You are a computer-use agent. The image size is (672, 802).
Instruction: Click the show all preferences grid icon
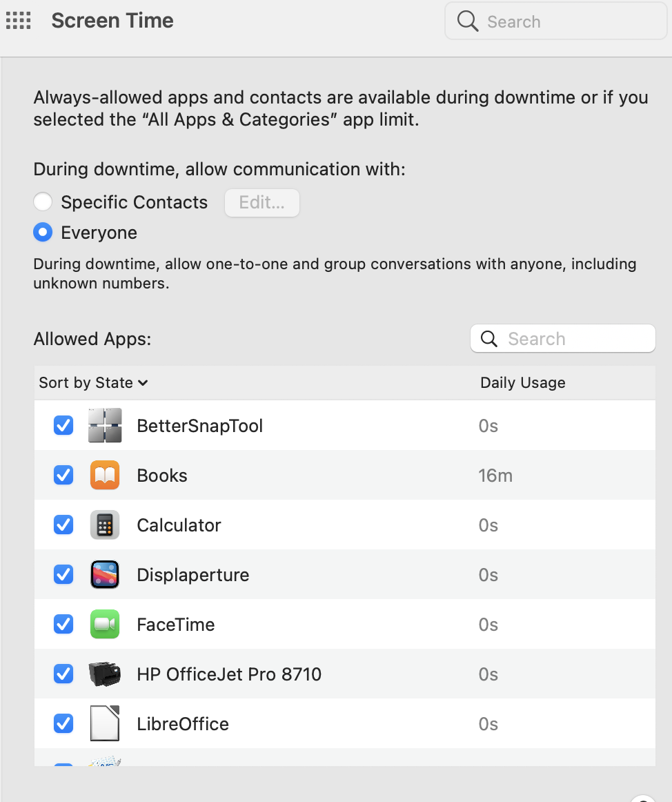(x=19, y=21)
